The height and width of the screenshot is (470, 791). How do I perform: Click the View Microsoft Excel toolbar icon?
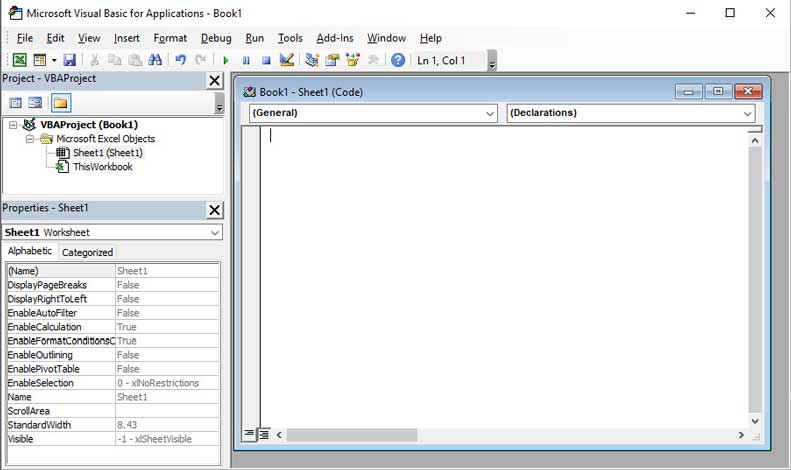[19, 60]
